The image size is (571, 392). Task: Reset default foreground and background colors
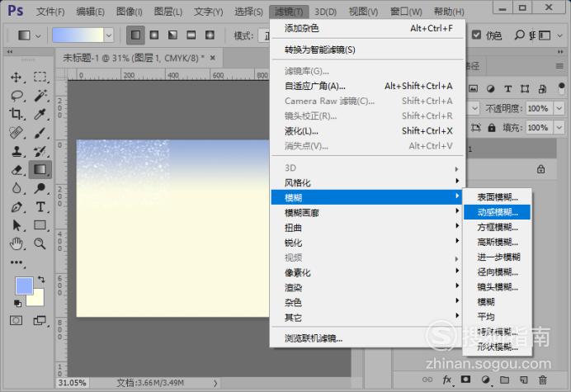coord(17,303)
